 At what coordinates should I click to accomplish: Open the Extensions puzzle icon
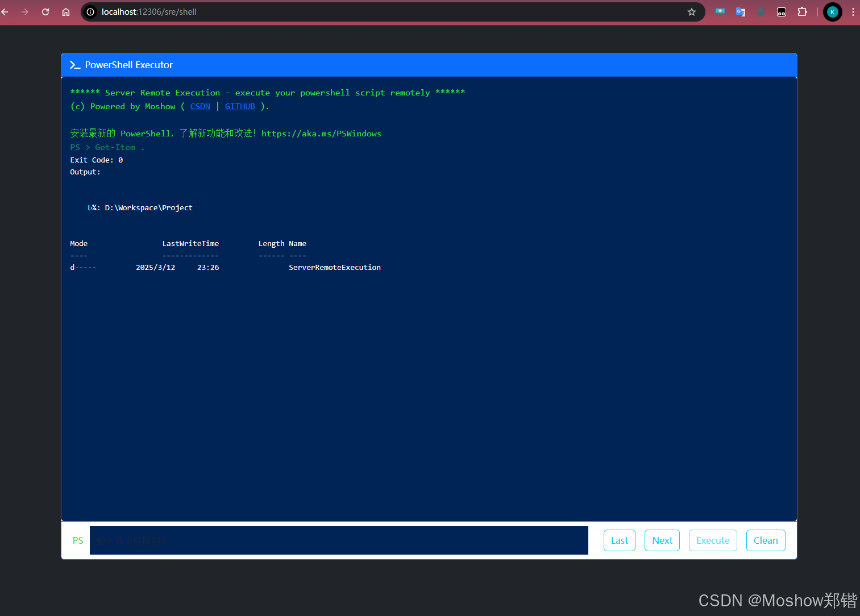(x=802, y=12)
